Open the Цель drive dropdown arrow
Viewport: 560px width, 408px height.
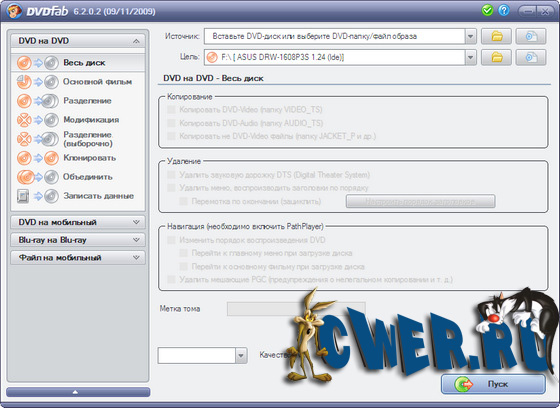tap(470, 58)
